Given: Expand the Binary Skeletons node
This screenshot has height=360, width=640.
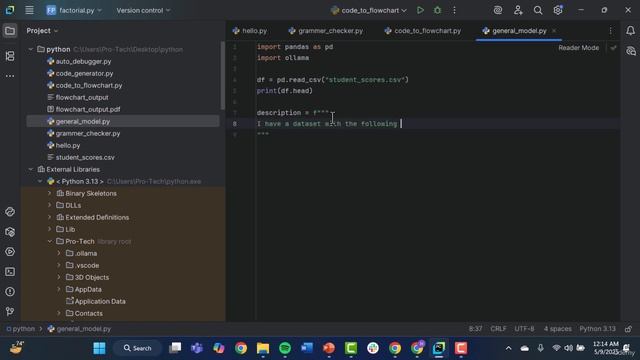Looking at the screenshot, I should click(49, 193).
